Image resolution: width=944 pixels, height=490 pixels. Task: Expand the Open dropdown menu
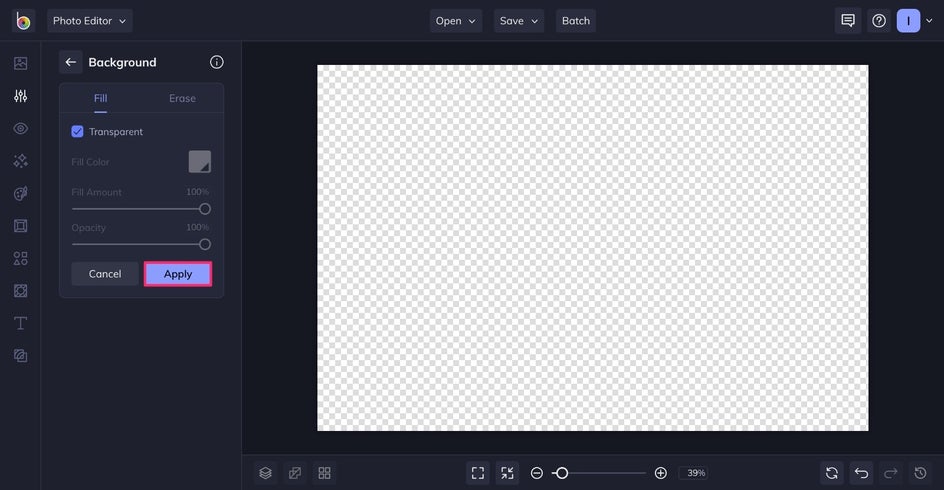tap(456, 21)
